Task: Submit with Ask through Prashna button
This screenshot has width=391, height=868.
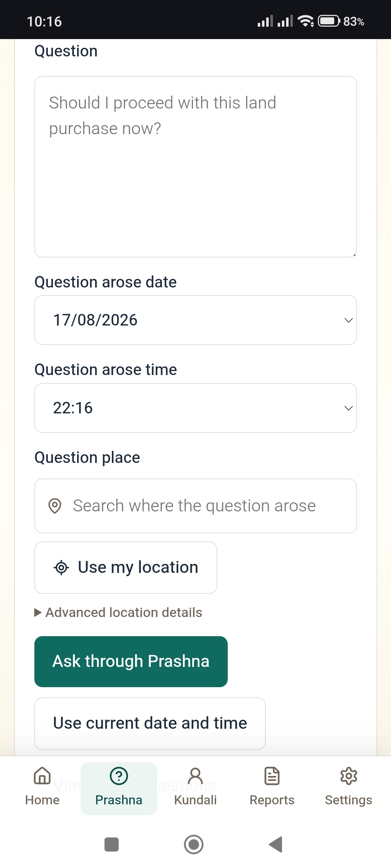Action: tap(131, 661)
